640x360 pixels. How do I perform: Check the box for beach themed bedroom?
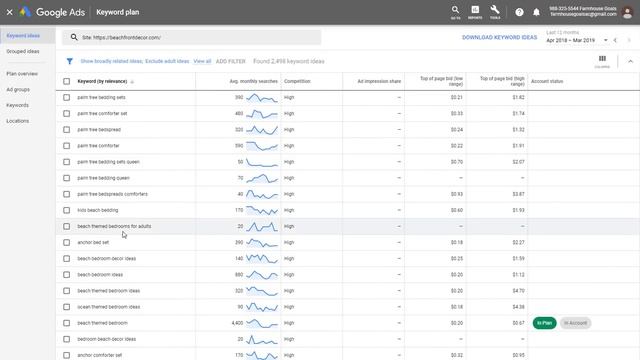pyautogui.click(x=67, y=323)
